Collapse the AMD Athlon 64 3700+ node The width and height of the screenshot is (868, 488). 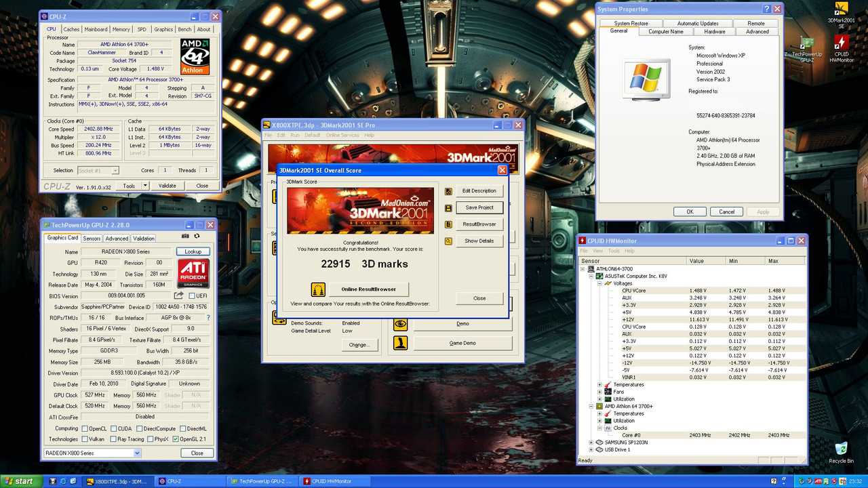tap(591, 406)
